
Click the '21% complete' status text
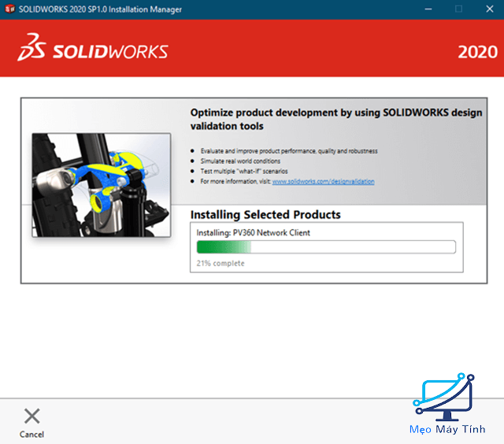(x=220, y=264)
